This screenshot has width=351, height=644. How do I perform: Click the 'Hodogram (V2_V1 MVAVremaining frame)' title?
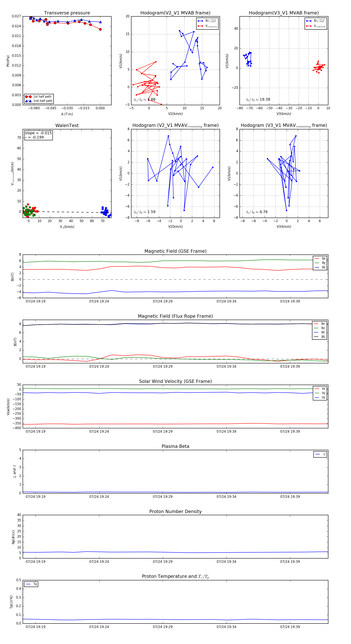(x=175, y=125)
